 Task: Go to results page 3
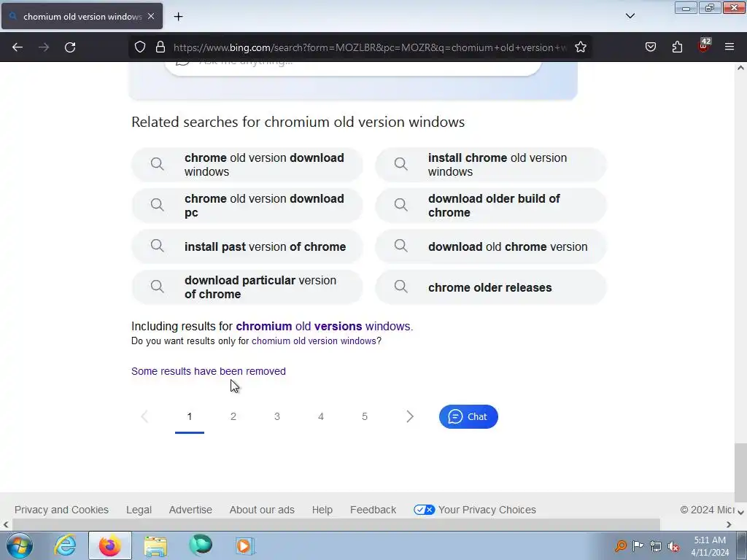(x=277, y=416)
